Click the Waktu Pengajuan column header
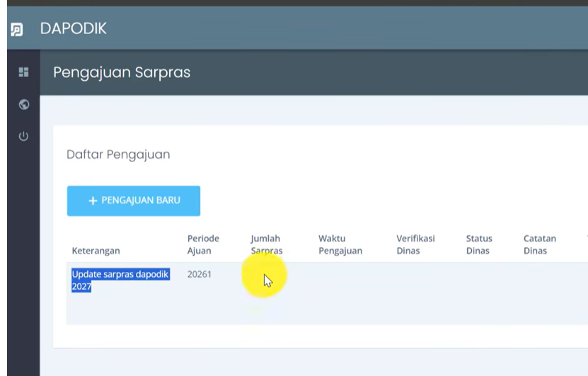 coord(340,245)
